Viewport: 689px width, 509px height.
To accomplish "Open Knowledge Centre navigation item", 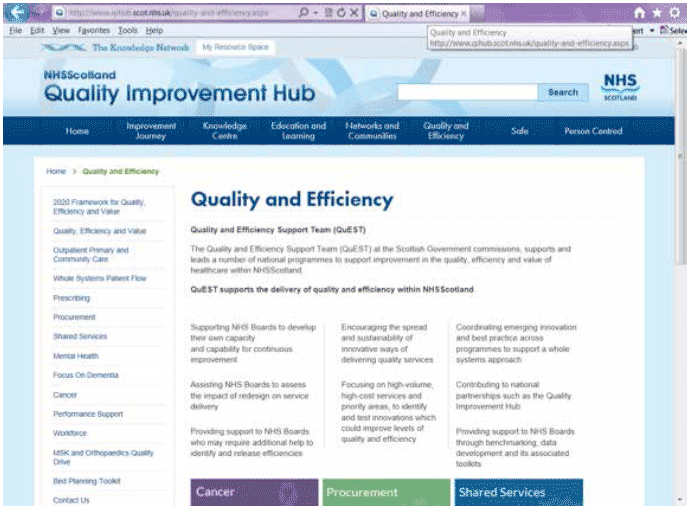I will [x=225, y=131].
